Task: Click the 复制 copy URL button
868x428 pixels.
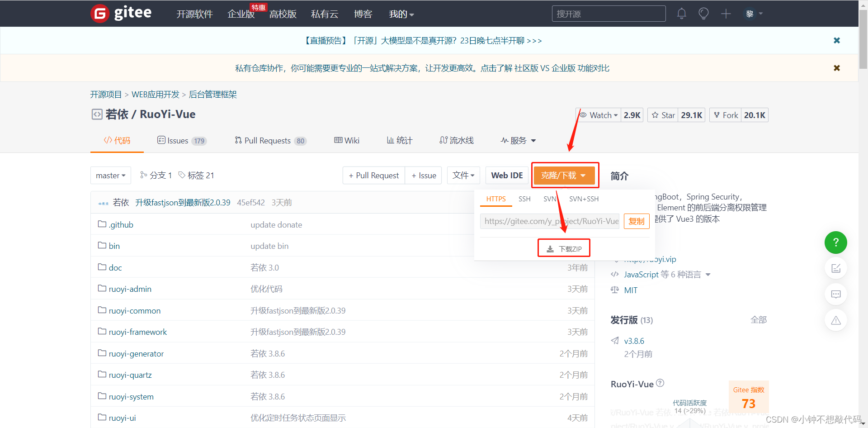Action: pyautogui.click(x=637, y=221)
